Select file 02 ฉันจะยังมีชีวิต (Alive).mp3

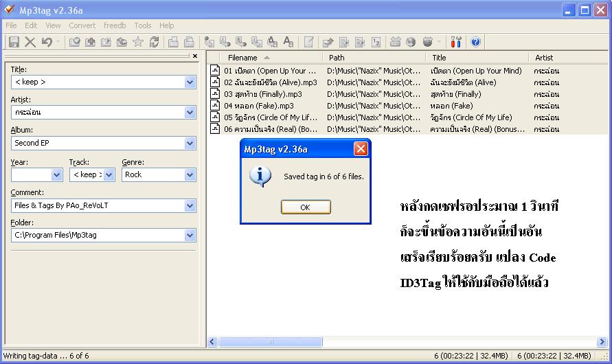pyautogui.click(x=270, y=82)
